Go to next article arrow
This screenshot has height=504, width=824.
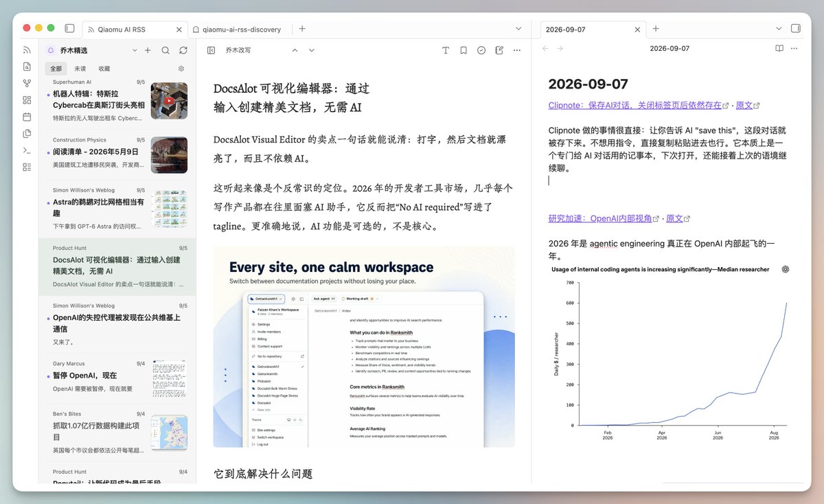point(312,50)
